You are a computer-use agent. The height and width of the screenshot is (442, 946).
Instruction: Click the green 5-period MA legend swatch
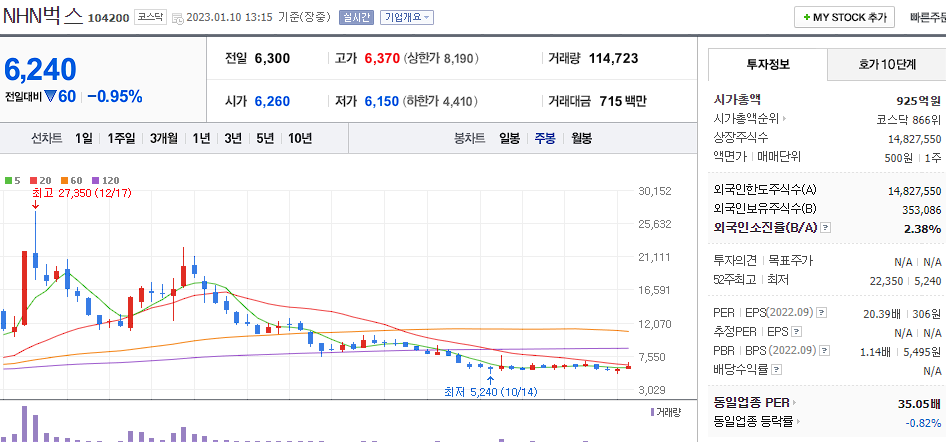(x=8, y=180)
